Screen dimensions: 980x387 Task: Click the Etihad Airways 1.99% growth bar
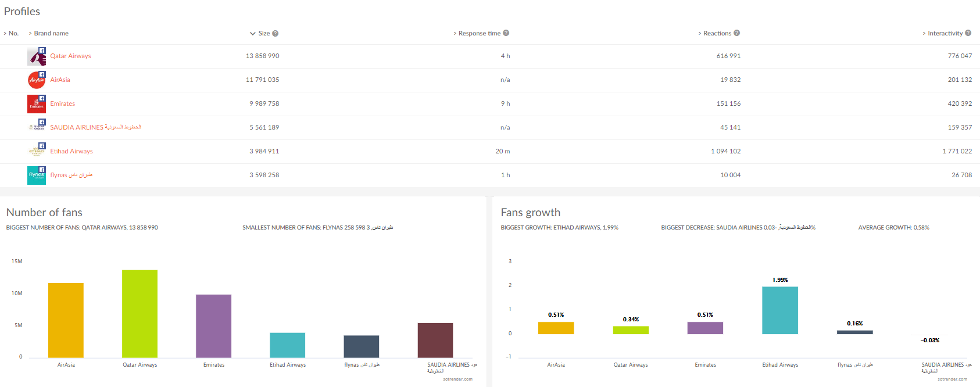[780, 310]
